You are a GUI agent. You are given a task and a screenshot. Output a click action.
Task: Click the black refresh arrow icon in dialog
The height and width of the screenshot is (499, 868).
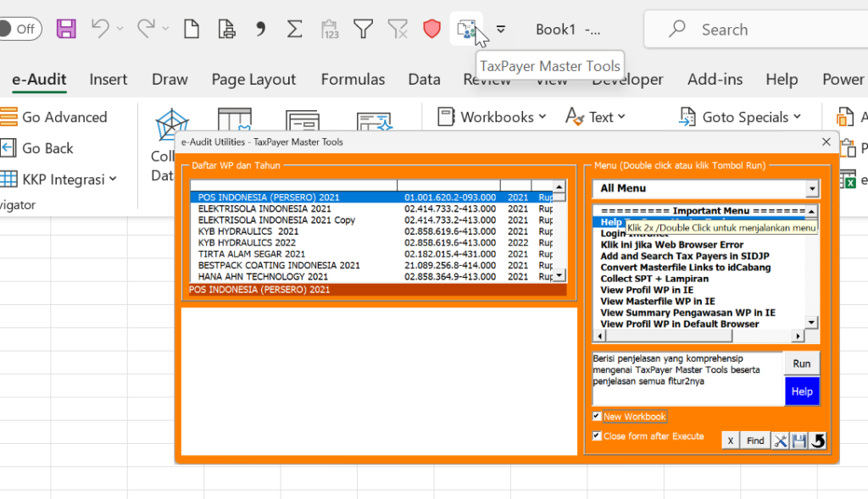[818, 441]
